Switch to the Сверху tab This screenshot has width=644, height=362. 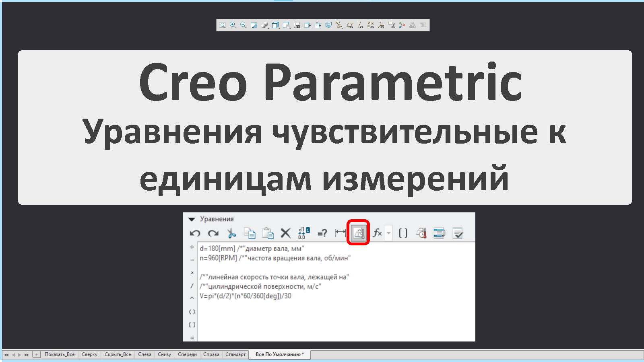coord(89,354)
